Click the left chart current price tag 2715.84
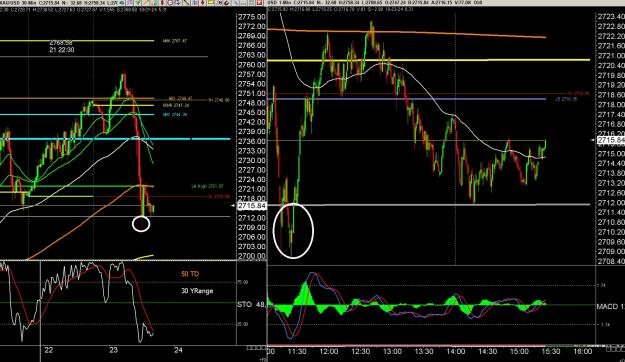 [x=252, y=206]
